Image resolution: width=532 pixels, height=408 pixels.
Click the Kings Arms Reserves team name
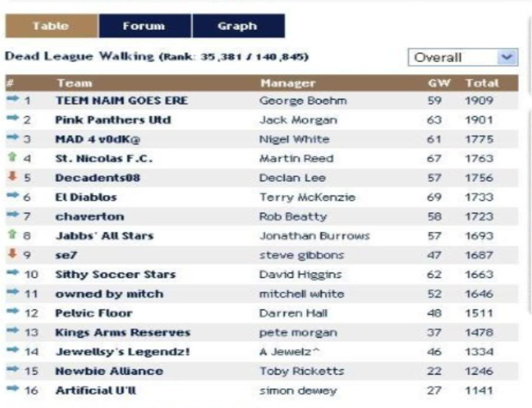pos(123,333)
